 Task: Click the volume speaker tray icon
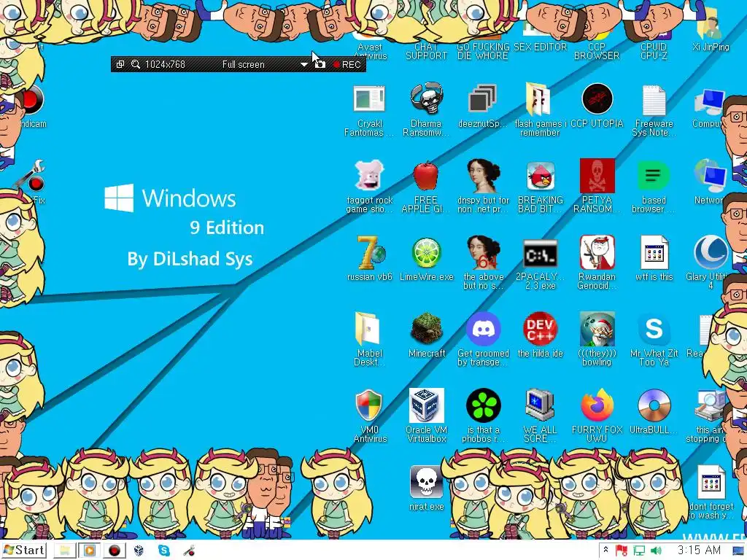click(656, 551)
